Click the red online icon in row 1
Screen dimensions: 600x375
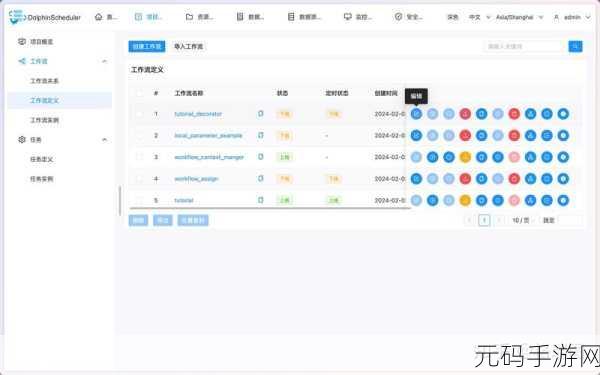pyautogui.click(x=465, y=114)
